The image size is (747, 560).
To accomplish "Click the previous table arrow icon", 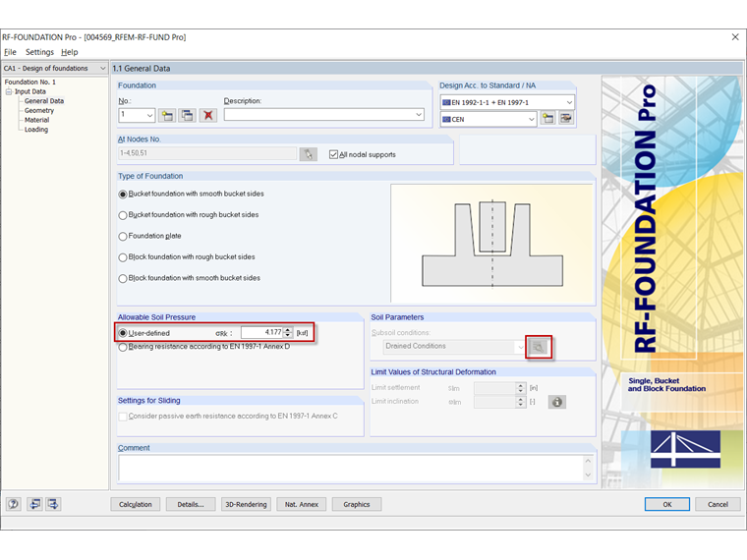I will 34,504.
